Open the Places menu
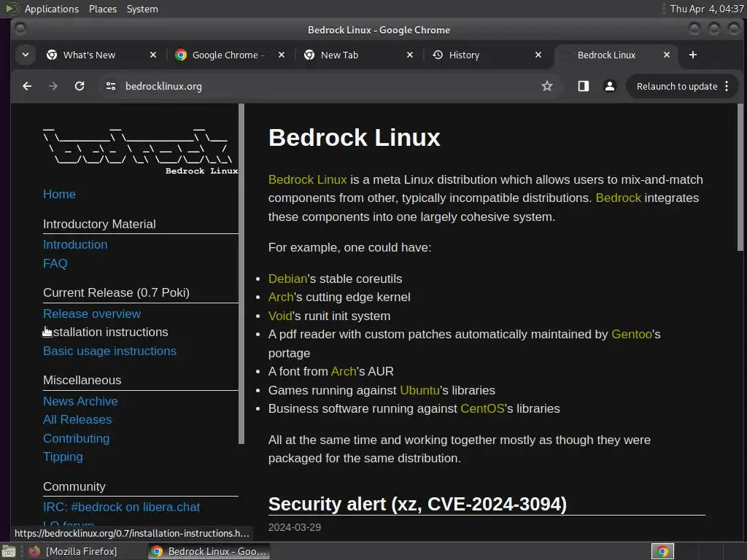 point(103,9)
